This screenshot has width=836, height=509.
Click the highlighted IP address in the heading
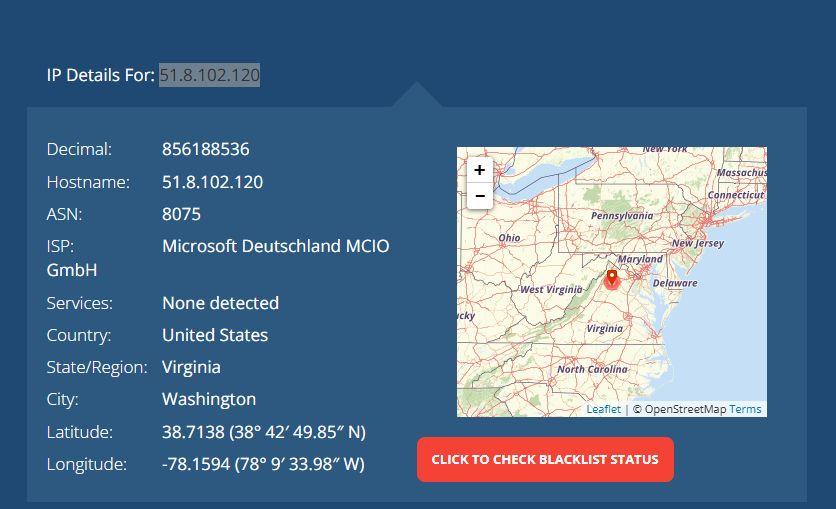(x=209, y=75)
